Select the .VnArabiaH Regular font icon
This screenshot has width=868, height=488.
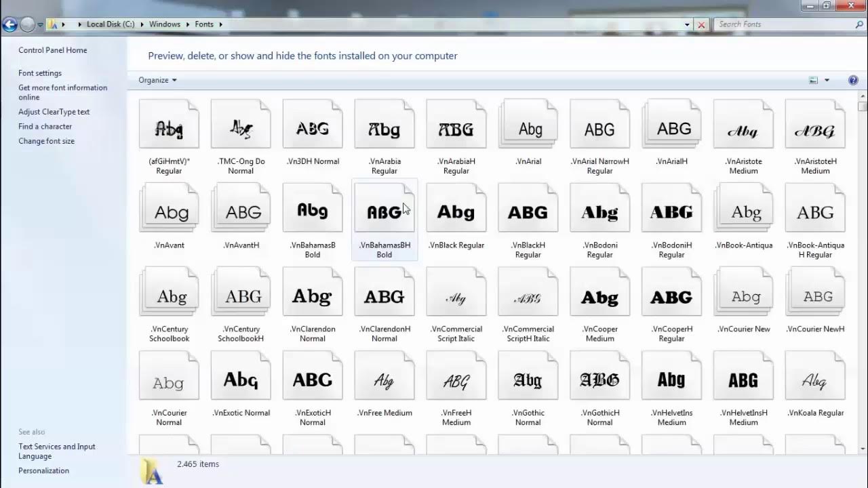click(456, 124)
